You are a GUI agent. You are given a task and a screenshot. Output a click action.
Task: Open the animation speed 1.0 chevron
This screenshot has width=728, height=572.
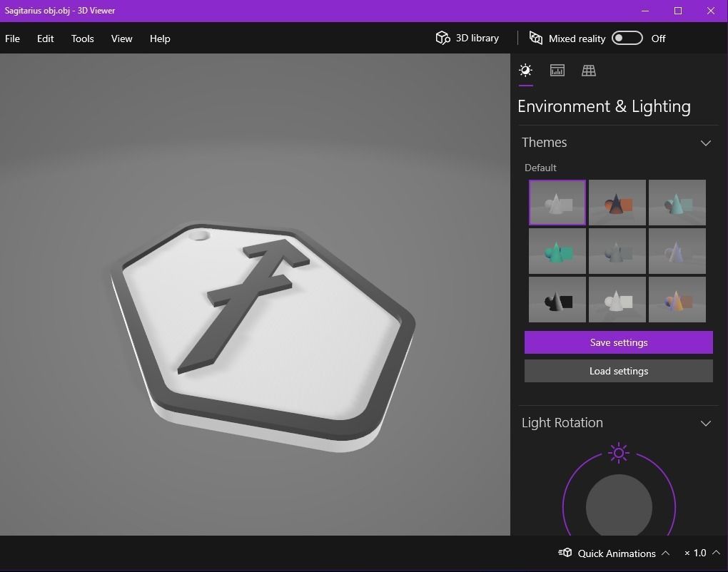(717, 553)
